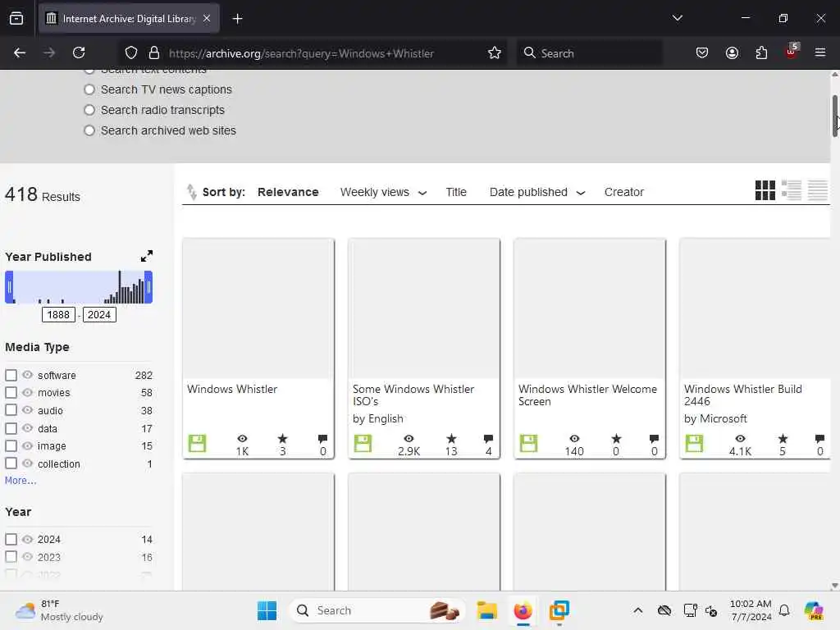
Task: Open the Firefox account icon
Action: tap(732, 52)
